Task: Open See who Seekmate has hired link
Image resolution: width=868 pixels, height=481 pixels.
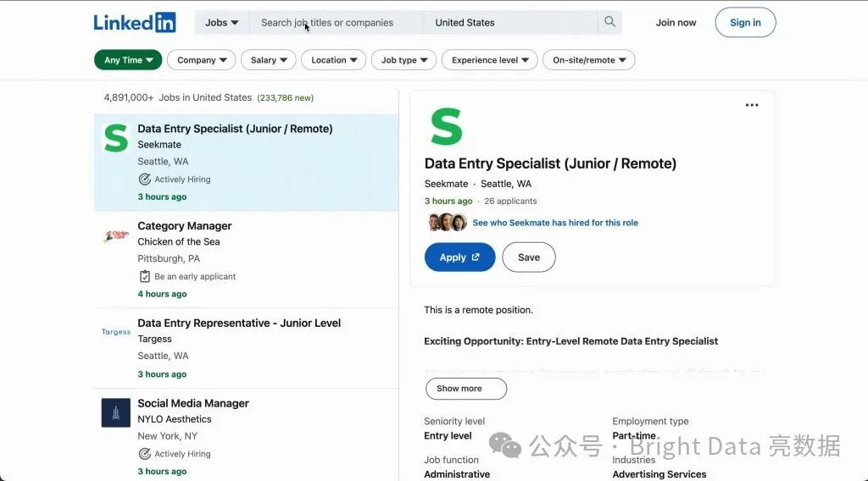Action: (x=555, y=223)
